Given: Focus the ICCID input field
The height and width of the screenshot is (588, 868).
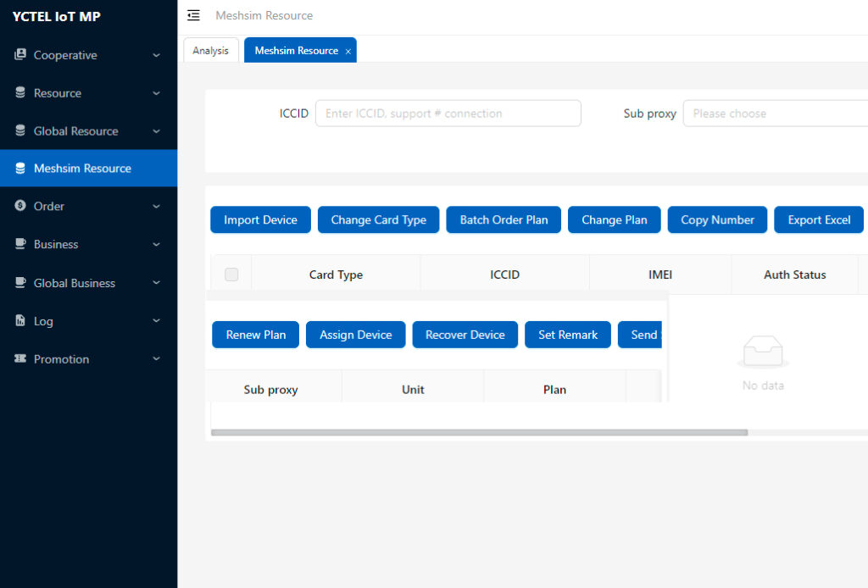Looking at the screenshot, I should [x=448, y=114].
